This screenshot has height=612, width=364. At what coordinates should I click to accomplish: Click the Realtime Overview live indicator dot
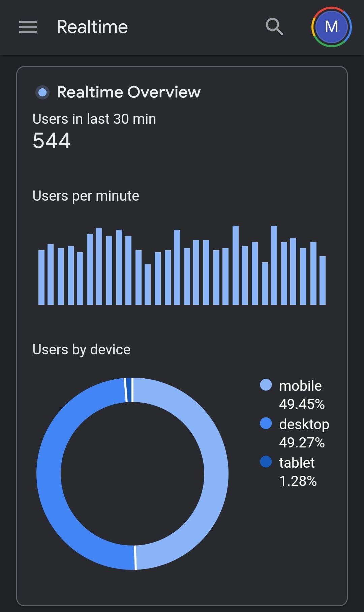42,92
